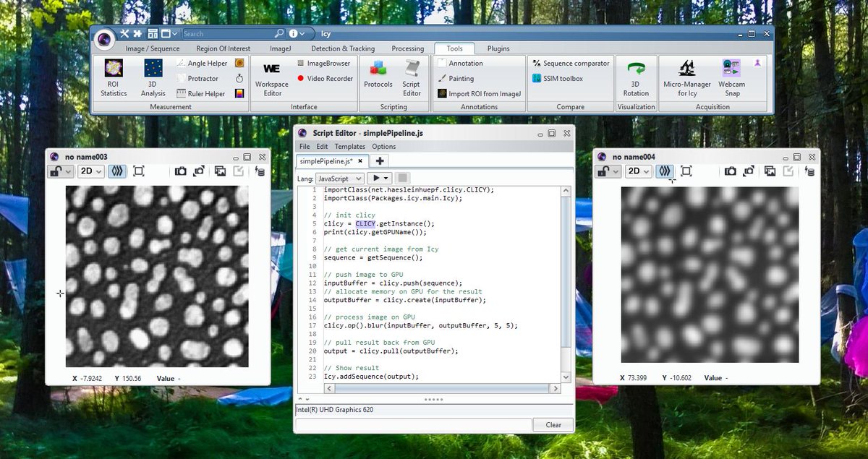
Task: Launch Micro-Manager for Icy
Action: coord(687,78)
